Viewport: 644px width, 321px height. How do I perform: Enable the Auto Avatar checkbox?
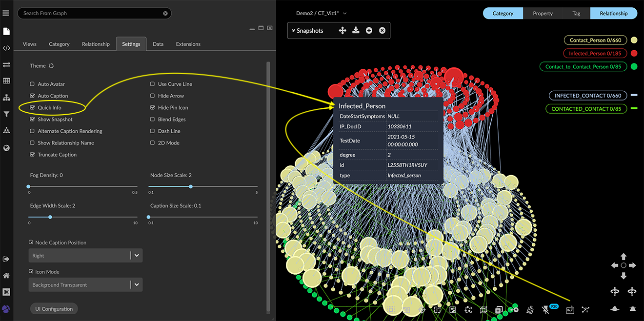33,84
